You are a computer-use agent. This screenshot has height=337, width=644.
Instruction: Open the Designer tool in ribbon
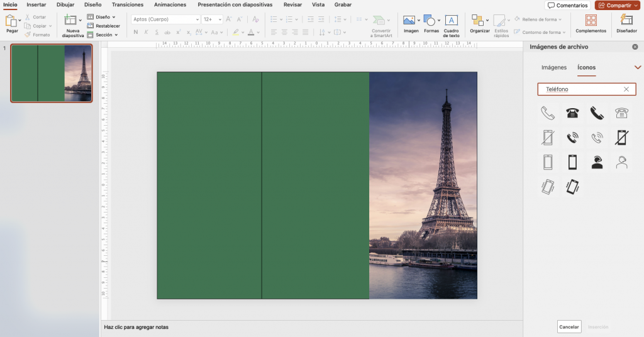626,23
